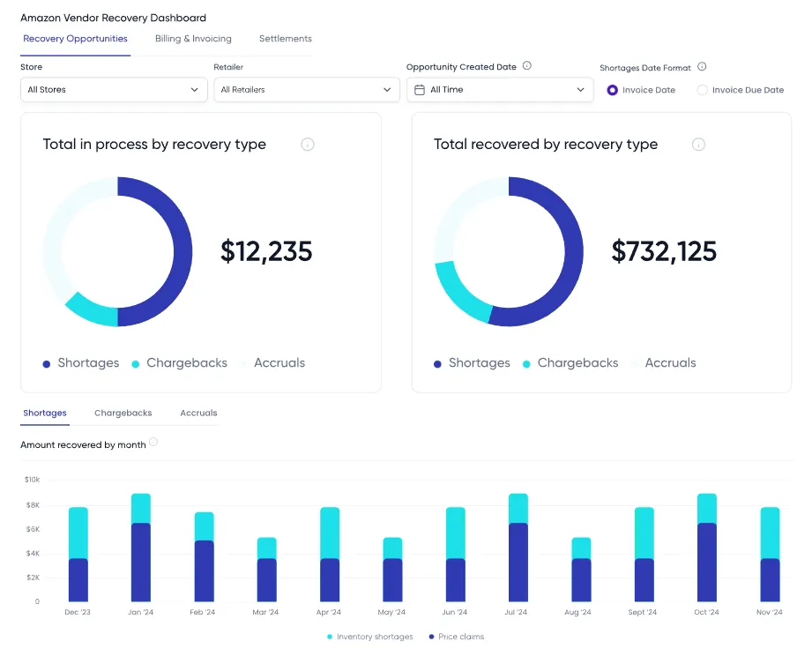Image resolution: width=812 pixels, height=656 pixels.
Task: Switch to Recovery Opportunities tab
Action: [75, 39]
